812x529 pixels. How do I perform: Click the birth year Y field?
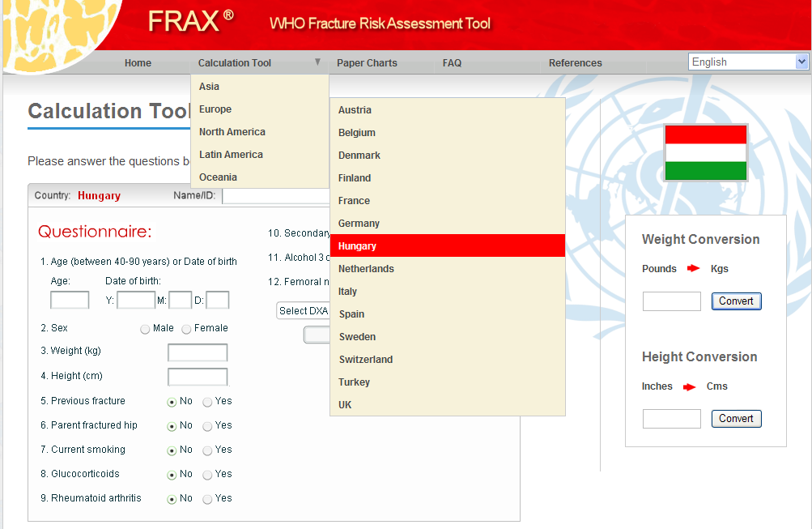[136, 300]
